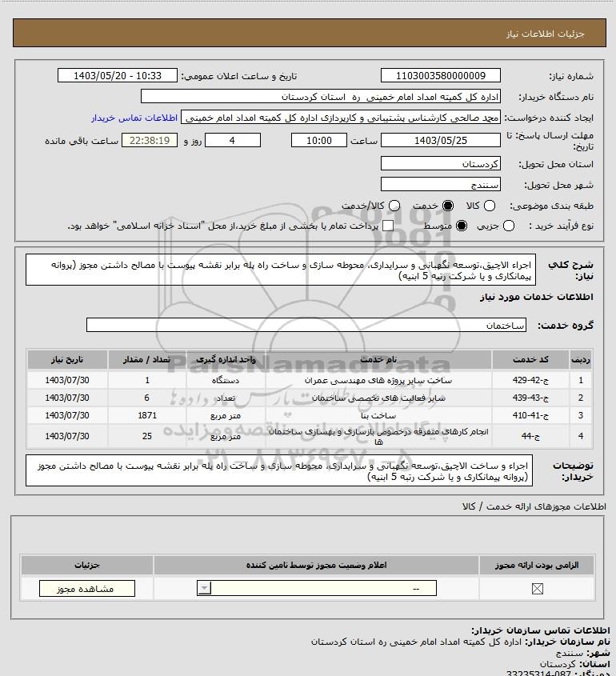Viewport: 616px width, 676px height.
Task: Click the گروه خدمت field ساختمان
Action: coord(306,325)
